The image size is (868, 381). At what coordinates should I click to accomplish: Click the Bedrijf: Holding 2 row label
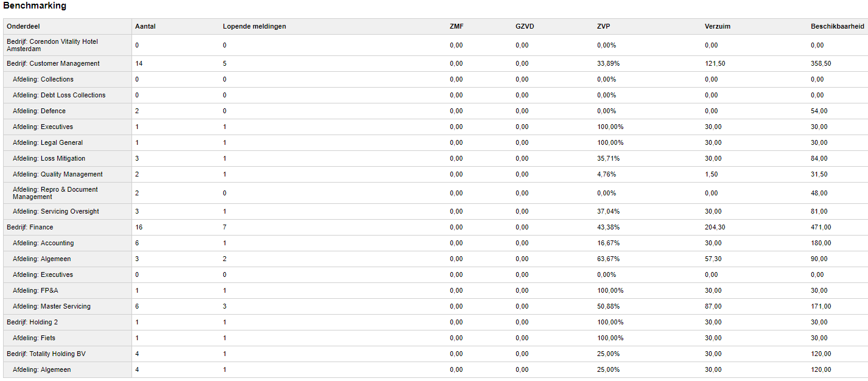(x=32, y=322)
